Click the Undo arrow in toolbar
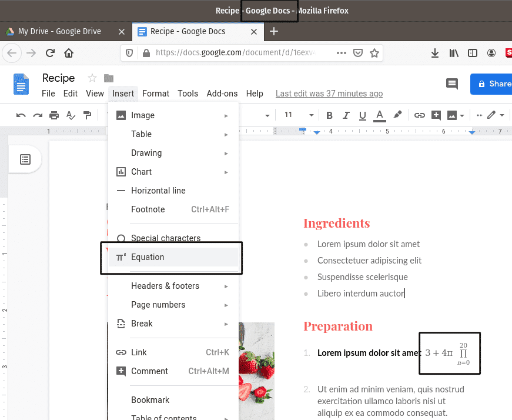Screen dimensions: 512x420 coord(21,115)
